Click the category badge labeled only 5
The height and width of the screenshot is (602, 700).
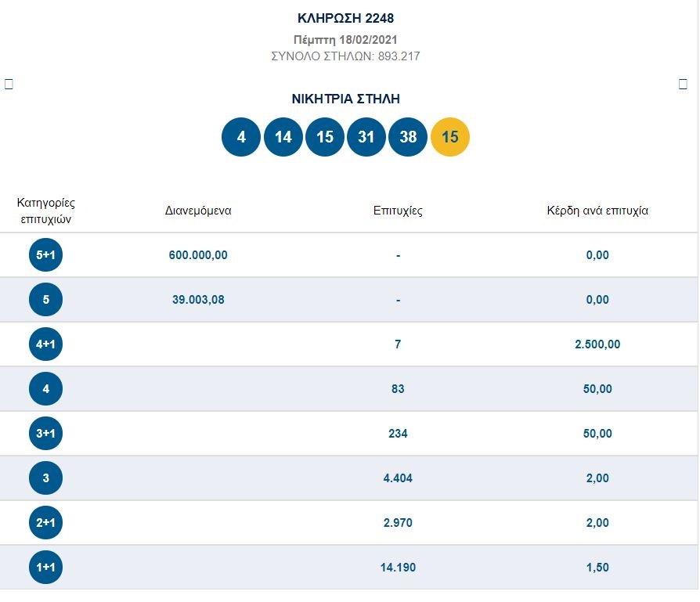pos(45,300)
